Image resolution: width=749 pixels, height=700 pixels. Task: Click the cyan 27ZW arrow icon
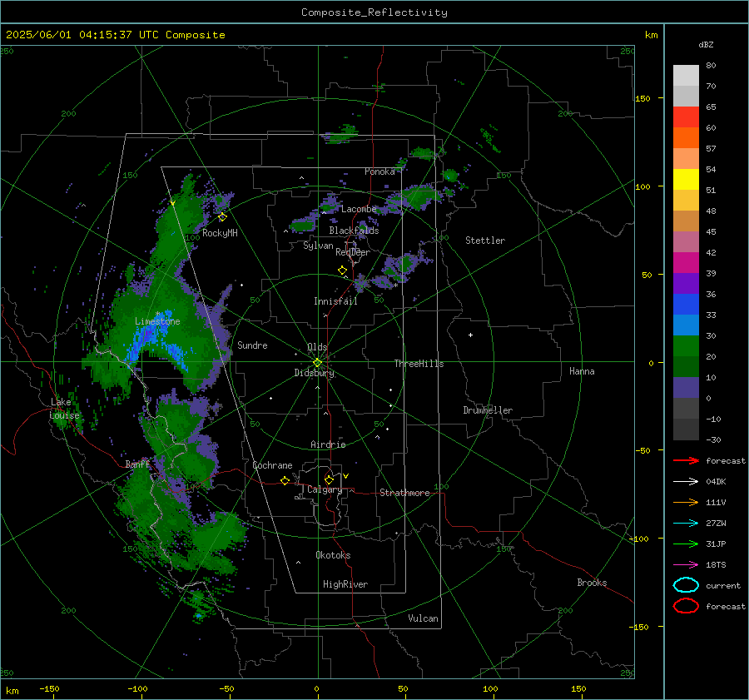pyautogui.click(x=686, y=524)
